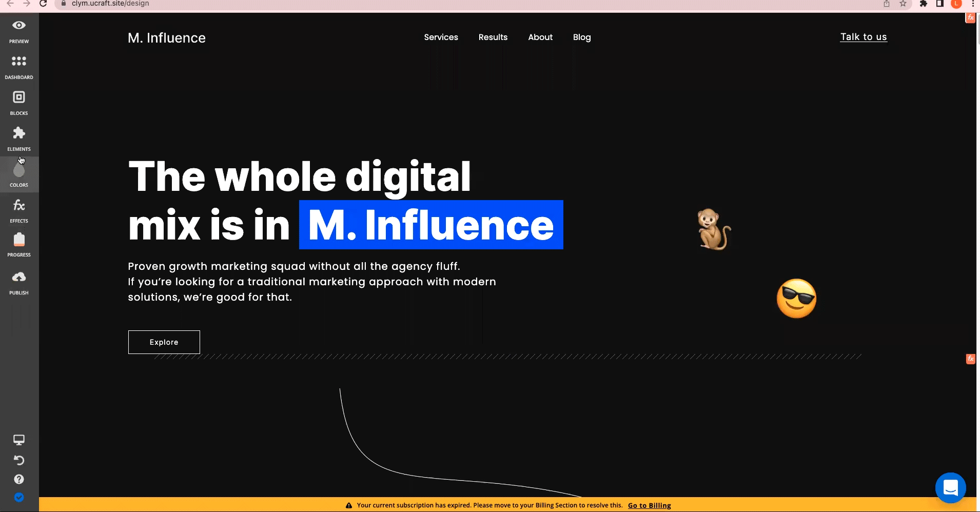
Task: Open the Effects panel in sidebar
Action: 19,211
